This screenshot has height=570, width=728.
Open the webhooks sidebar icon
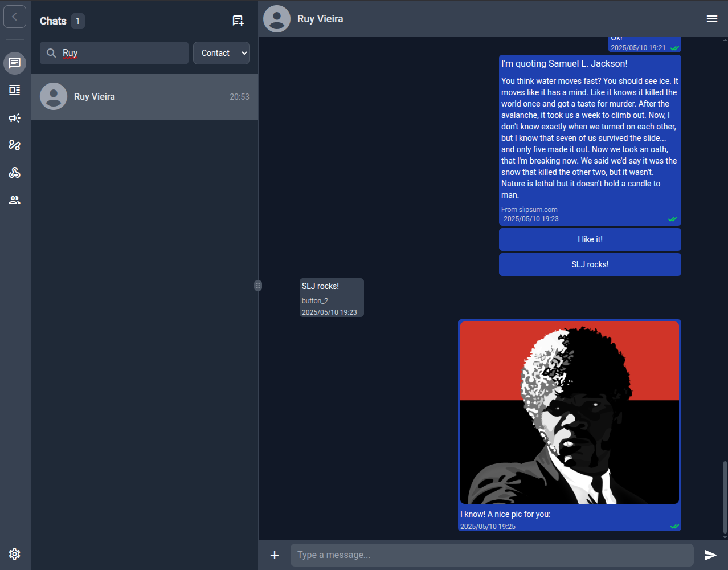click(x=15, y=173)
